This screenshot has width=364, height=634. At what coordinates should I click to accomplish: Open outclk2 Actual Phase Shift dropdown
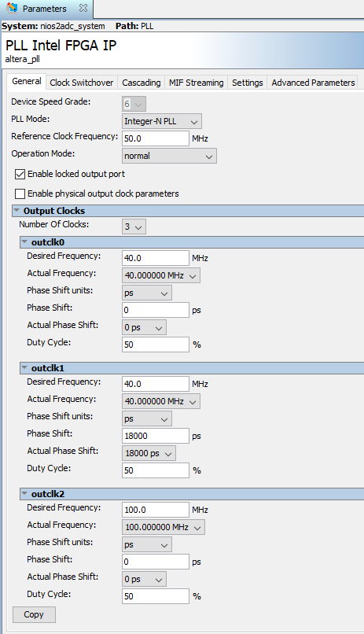[x=144, y=579]
